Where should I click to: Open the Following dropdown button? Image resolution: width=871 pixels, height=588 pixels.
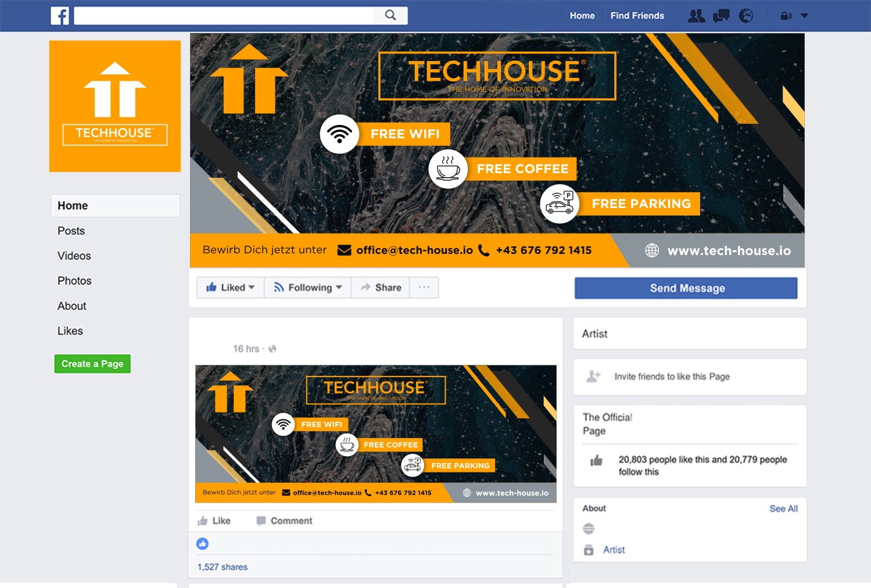(308, 288)
